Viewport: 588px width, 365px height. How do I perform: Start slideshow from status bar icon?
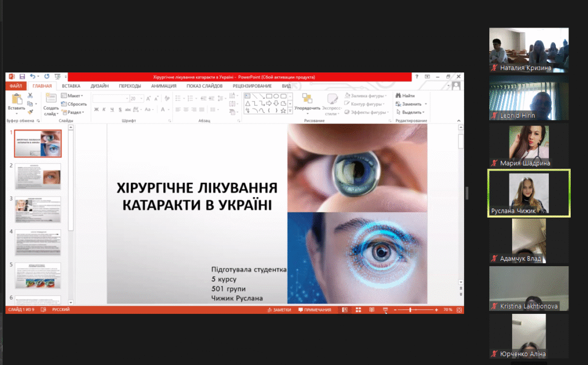tap(385, 310)
